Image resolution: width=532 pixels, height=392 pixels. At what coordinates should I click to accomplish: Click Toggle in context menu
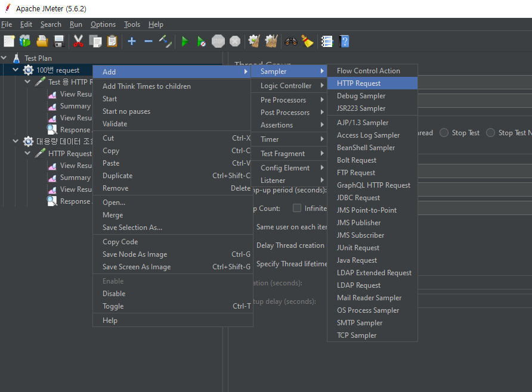[x=173, y=306]
